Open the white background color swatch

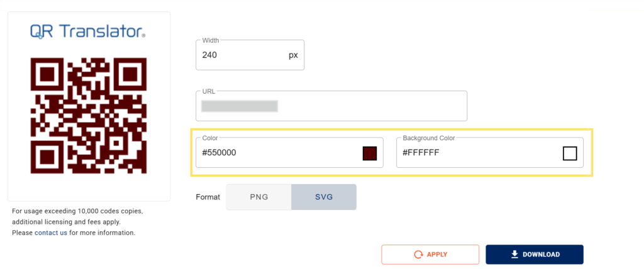pyautogui.click(x=570, y=153)
